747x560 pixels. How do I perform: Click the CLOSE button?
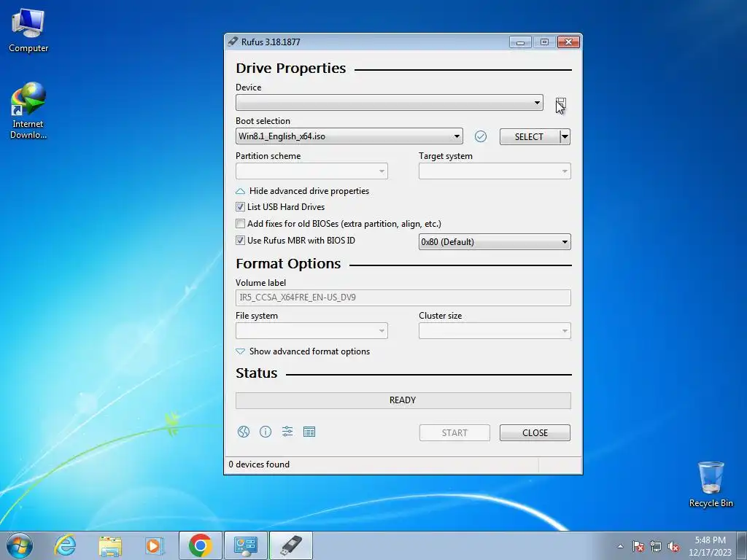pos(535,433)
